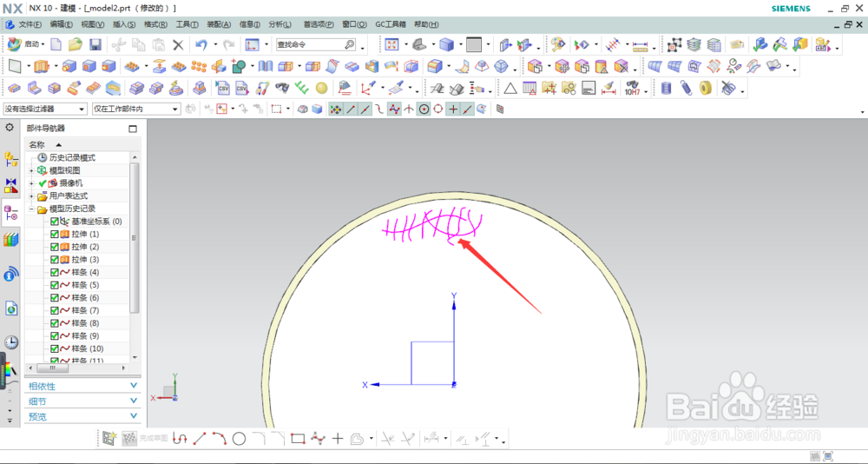The height and width of the screenshot is (464, 868).
Task: Expand the 用户表达式 tree node
Action: [31, 196]
